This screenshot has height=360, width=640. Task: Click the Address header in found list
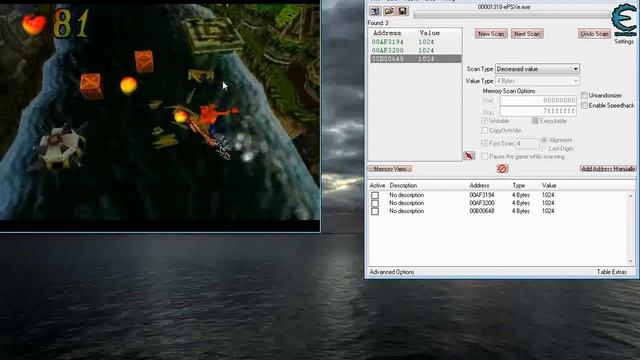coord(387,33)
